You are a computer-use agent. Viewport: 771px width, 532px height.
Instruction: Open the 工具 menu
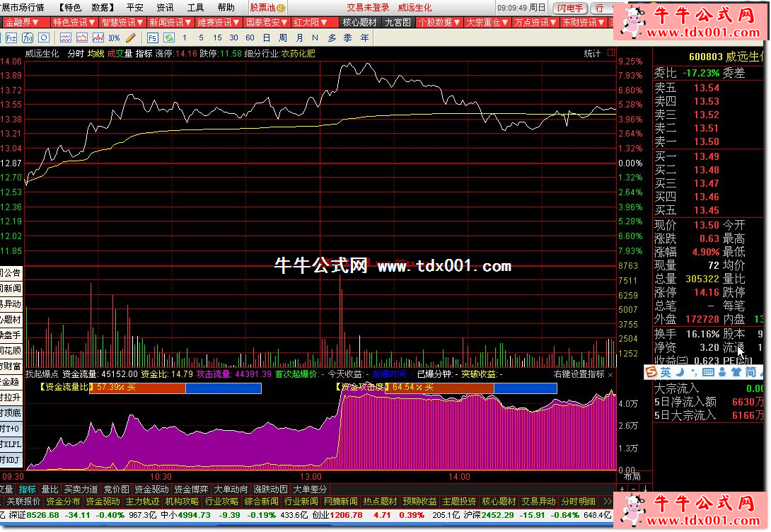196,8
